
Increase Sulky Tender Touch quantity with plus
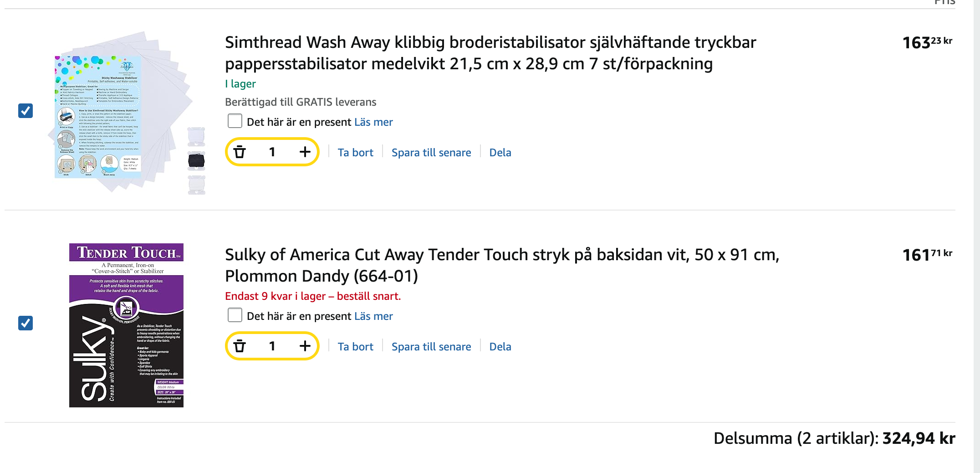(305, 346)
